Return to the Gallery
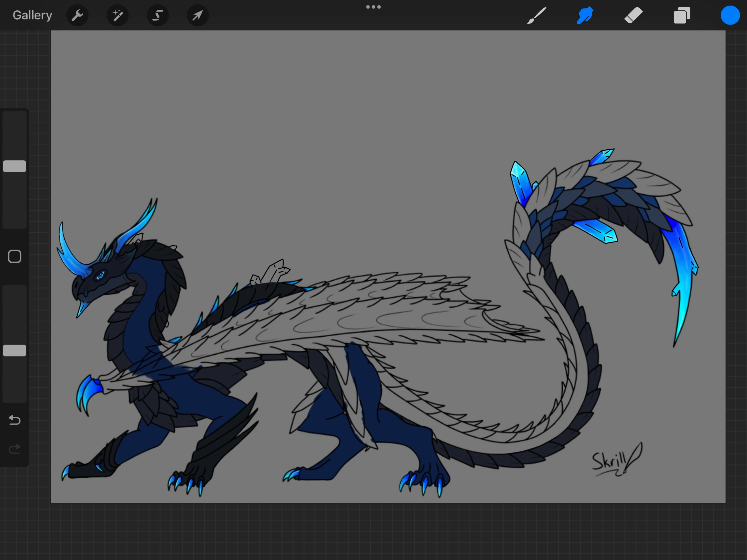 point(32,15)
